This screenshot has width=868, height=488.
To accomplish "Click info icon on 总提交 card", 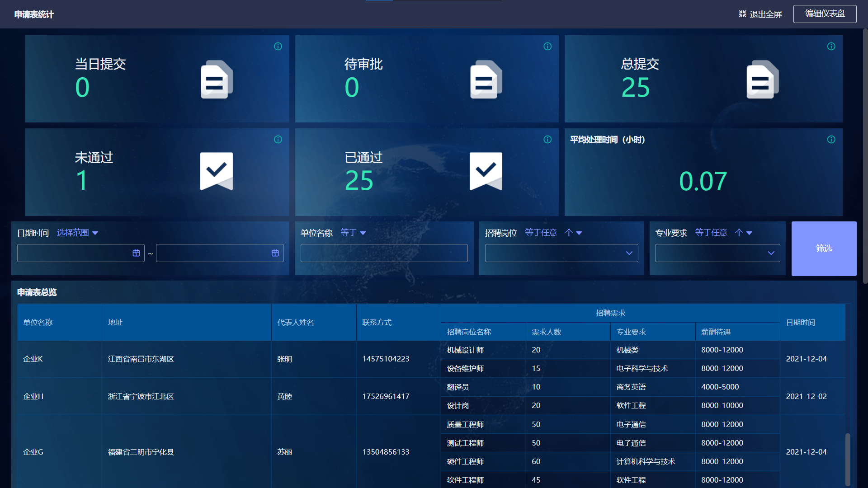I will (x=831, y=47).
